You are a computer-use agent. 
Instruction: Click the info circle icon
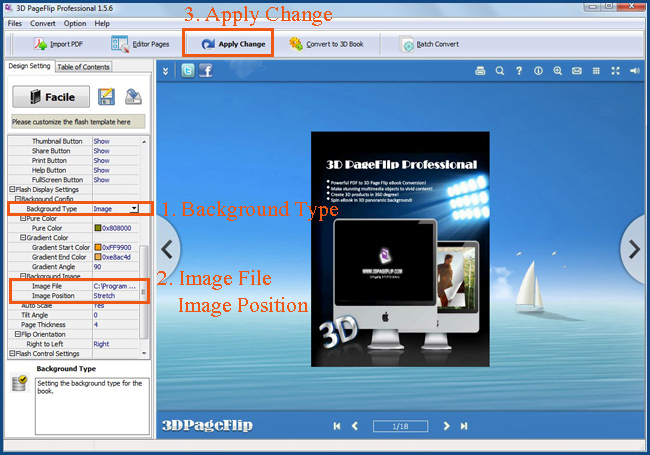pos(538,71)
